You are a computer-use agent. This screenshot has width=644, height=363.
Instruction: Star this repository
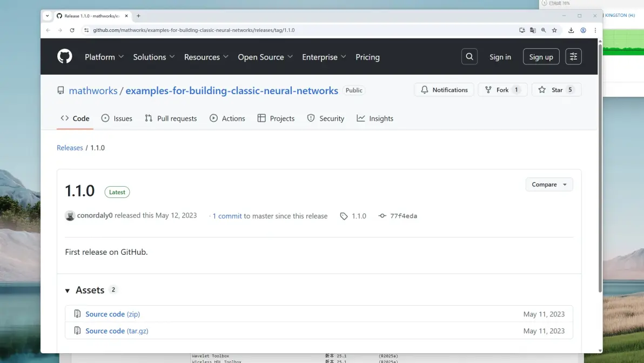pyautogui.click(x=556, y=90)
